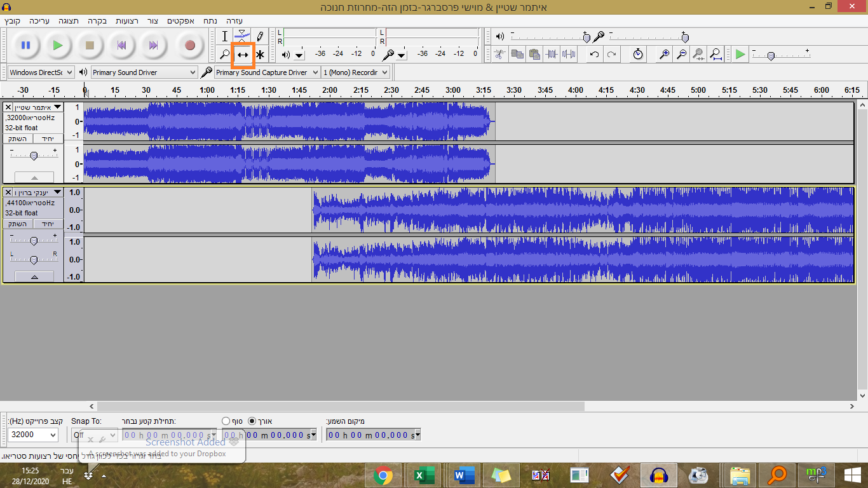Click the playback speed slider
868x488 pixels.
781,55
